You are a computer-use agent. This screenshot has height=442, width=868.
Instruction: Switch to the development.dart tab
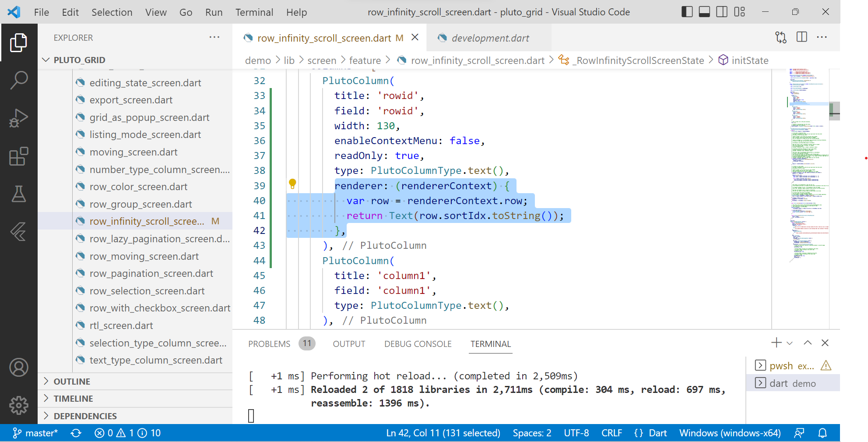point(489,38)
